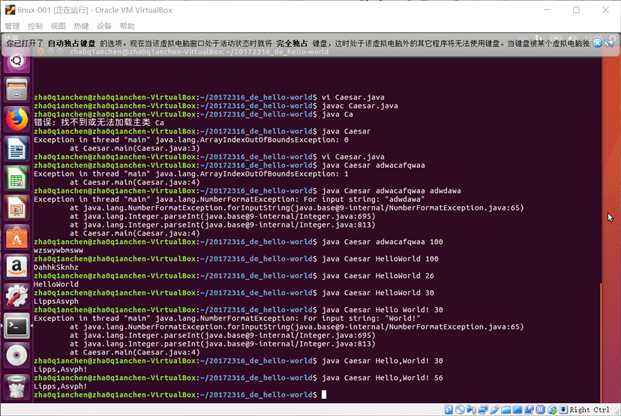Click the 'java Caesar HelloWorld 26' command
Screen dimensions: 621x416
tap(378, 276)
